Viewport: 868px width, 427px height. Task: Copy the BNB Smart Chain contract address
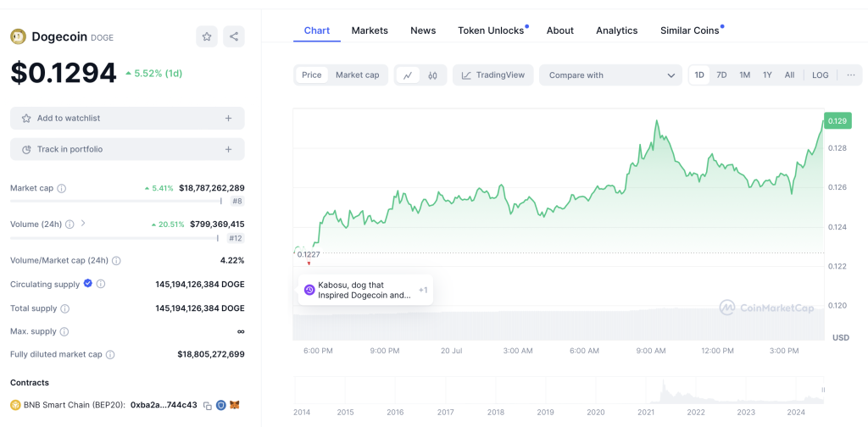point(208,406)
